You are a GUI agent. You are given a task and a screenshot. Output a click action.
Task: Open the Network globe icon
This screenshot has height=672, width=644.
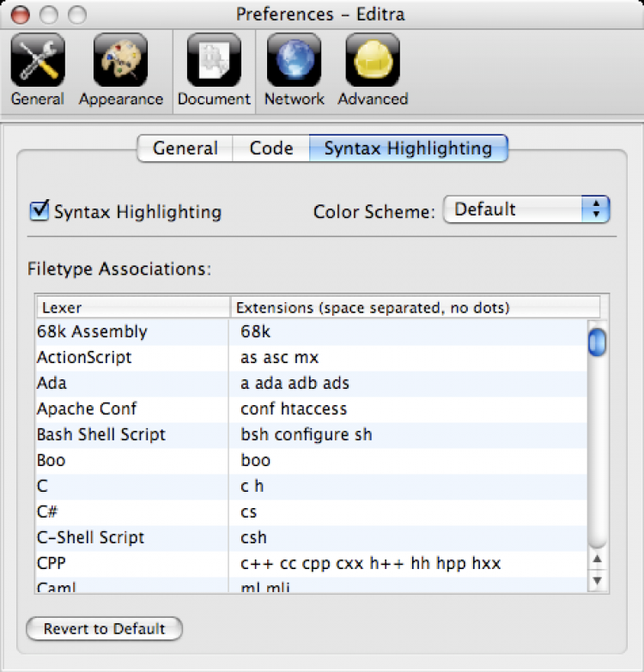click(x=294, y=60)
